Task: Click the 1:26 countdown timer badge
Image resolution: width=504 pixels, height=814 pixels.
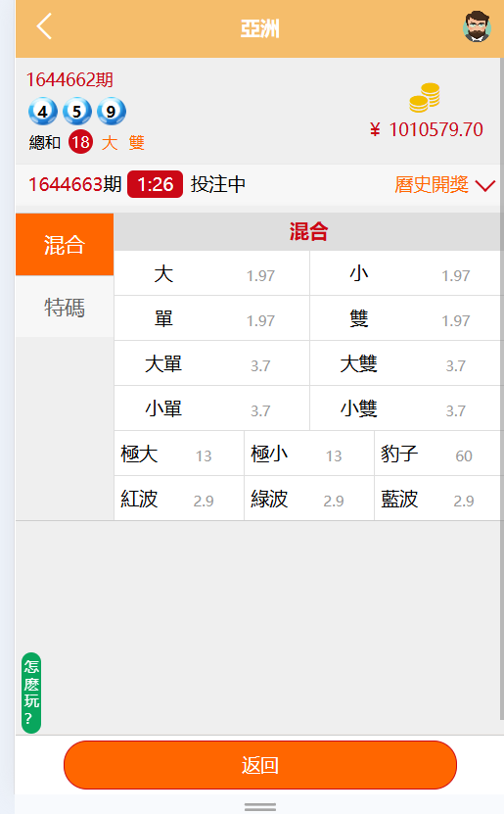Action: pyautogui.click(x=155, y=184)
